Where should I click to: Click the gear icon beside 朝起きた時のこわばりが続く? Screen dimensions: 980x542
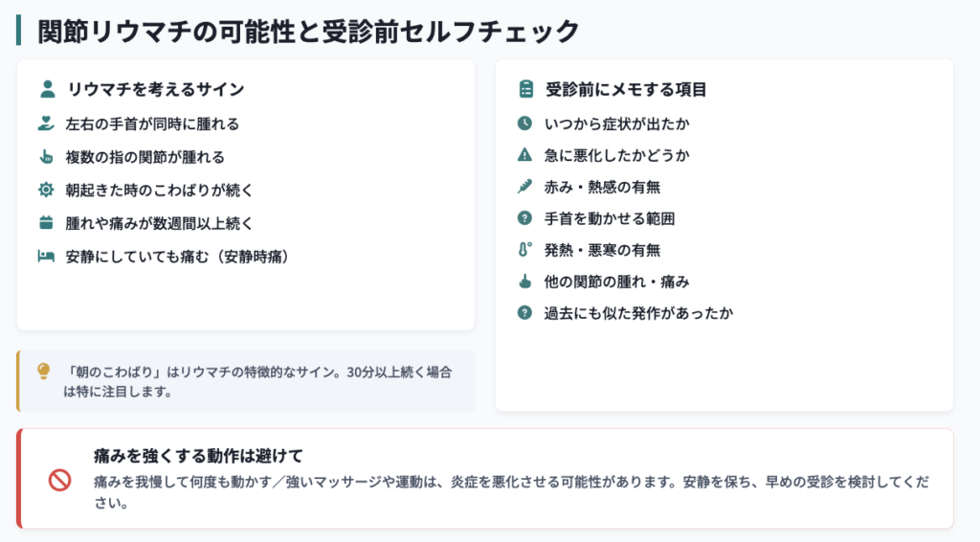click(x=46, y=190)
